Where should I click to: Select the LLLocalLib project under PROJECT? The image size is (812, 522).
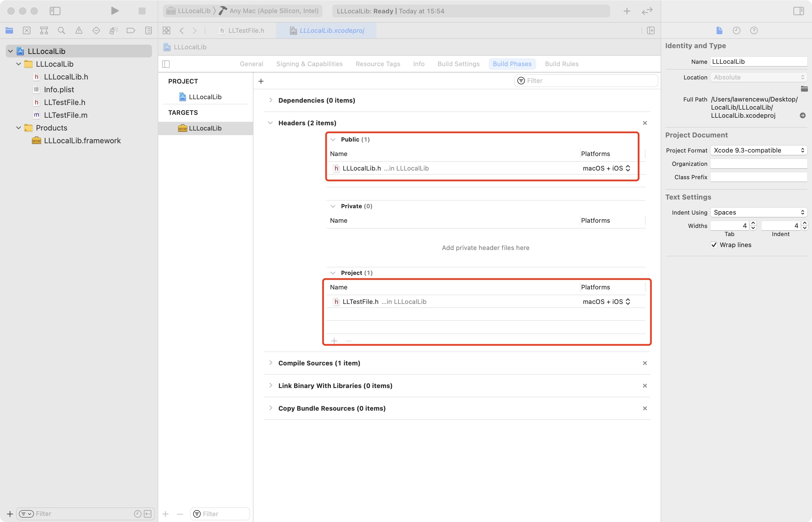tap(205, 97)
